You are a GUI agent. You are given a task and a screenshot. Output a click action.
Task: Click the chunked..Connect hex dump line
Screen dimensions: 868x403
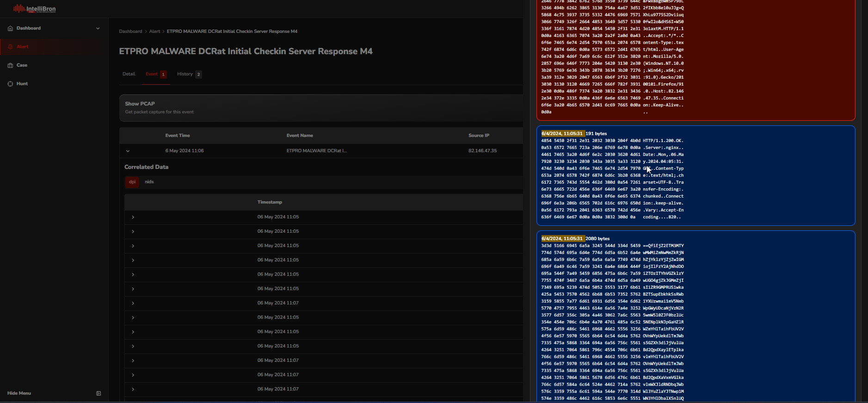click(x=612, y=196)
